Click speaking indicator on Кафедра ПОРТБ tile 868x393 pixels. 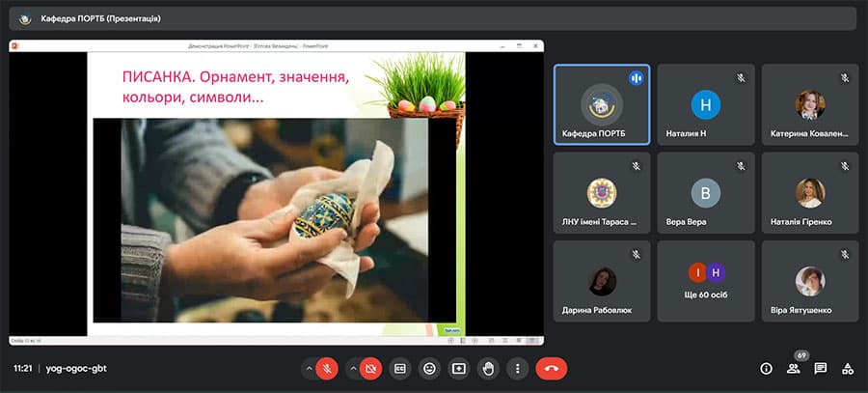[x=637, y=78]
